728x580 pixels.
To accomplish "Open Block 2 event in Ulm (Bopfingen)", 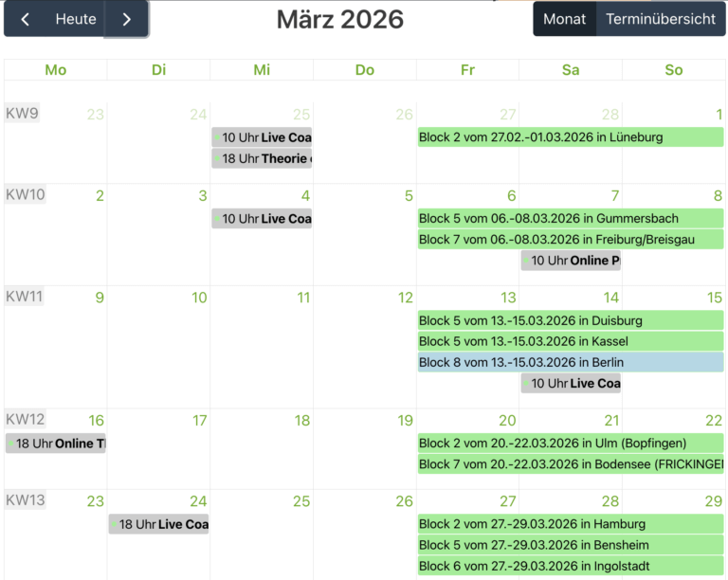I will pos(570,444).
